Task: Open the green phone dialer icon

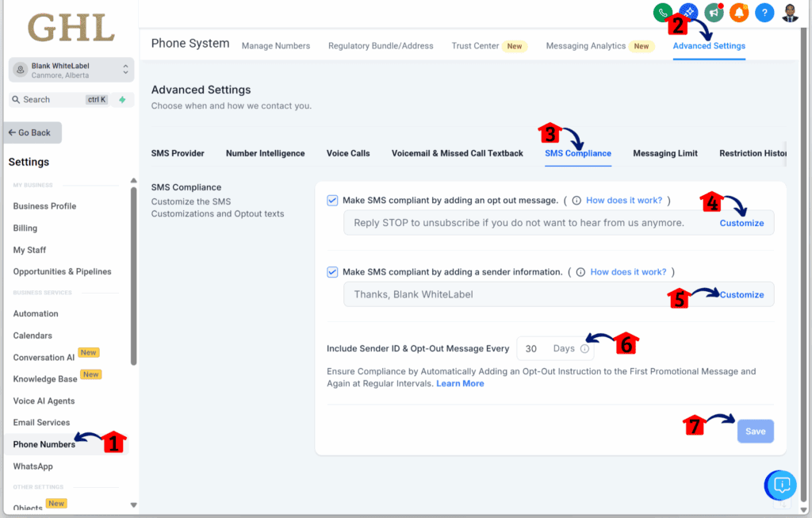Action: tap(662, 13)
